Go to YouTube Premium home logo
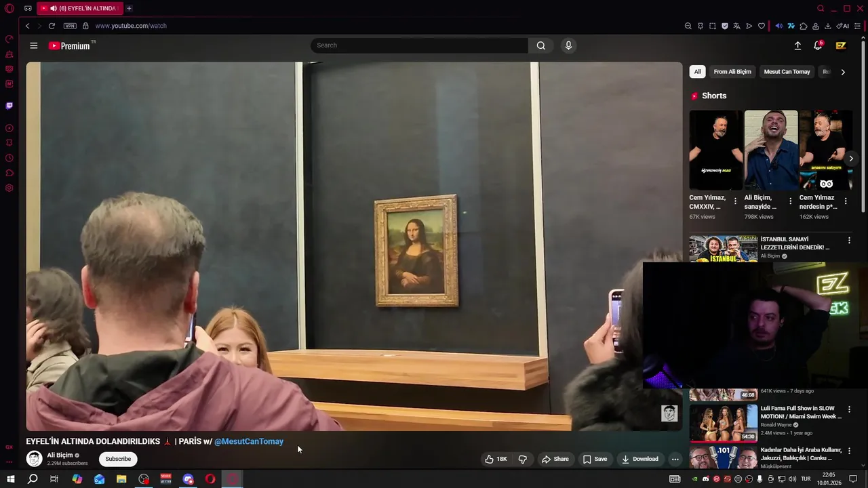The image size is (868, 488). [71, 45]
